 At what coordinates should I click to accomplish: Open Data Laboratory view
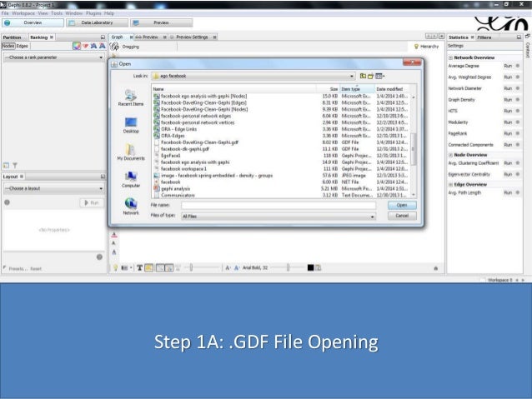pos(98,22)
